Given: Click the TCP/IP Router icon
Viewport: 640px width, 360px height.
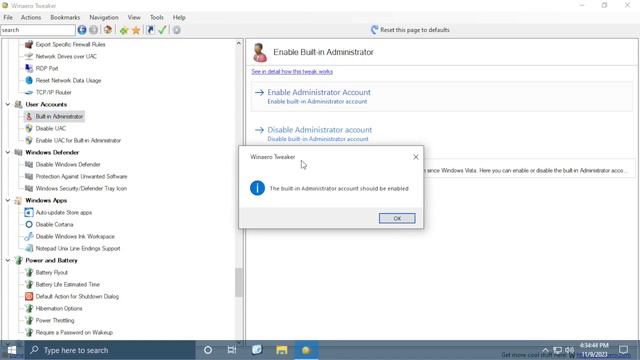Looking at the screenshot, I should (29, 92).
